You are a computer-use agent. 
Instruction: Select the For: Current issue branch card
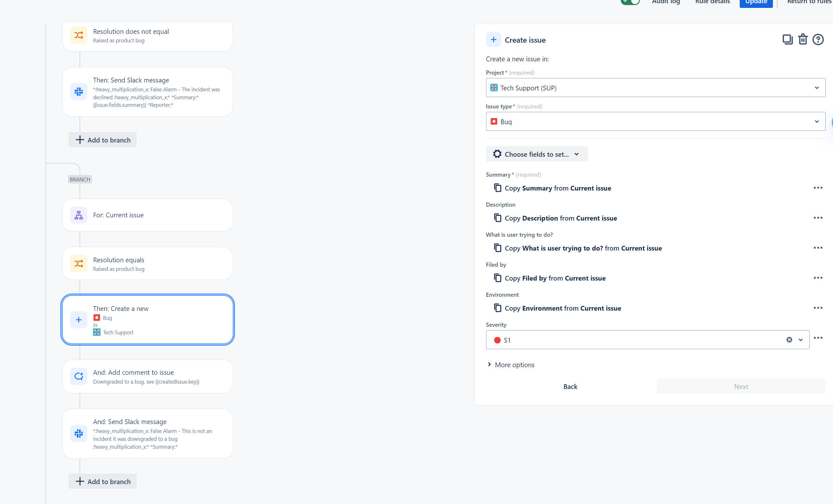coord(148,215)
